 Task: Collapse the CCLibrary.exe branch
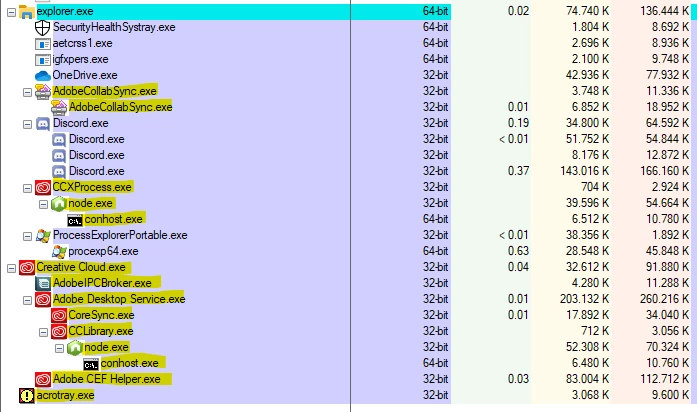coord(44,332)
